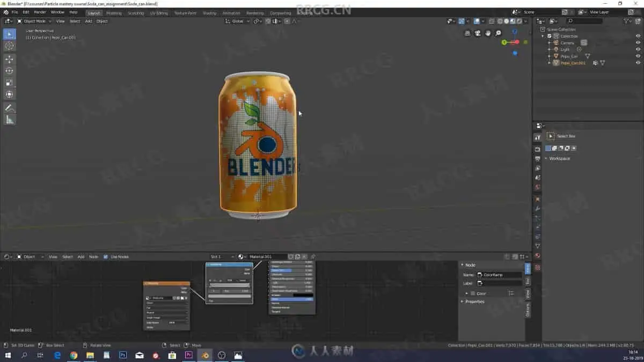Toggle gizmo visibility button in viewport header
The width and height of the screenshot is (644, 362).
[x=461, y=21]
